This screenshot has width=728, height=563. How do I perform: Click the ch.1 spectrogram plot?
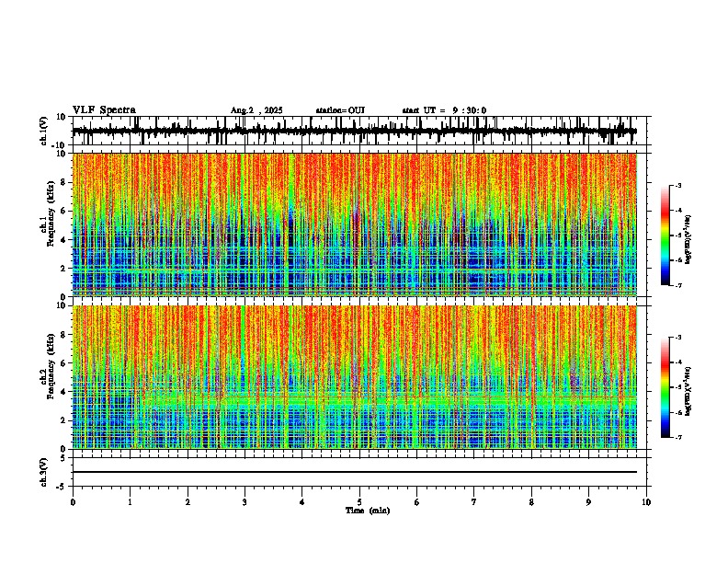[x=355, y=224]
